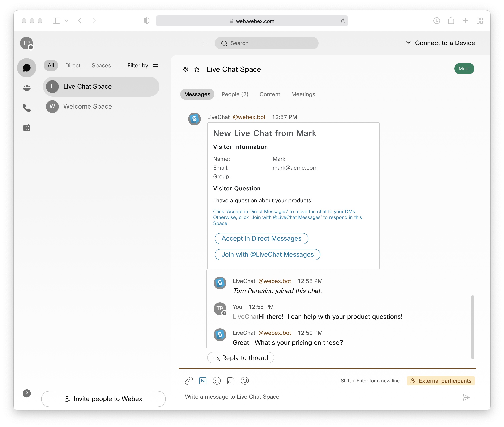Open the Calling icon in the sidebar
This screenshot has height=427, width=504.
[x=26, y=108]
